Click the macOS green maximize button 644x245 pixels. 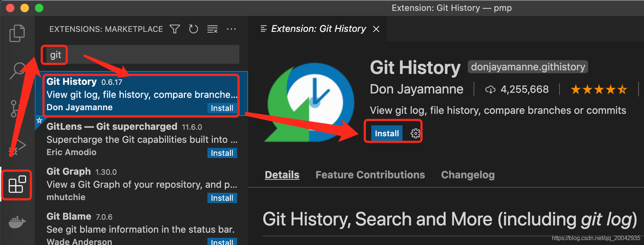click(39, 8)
